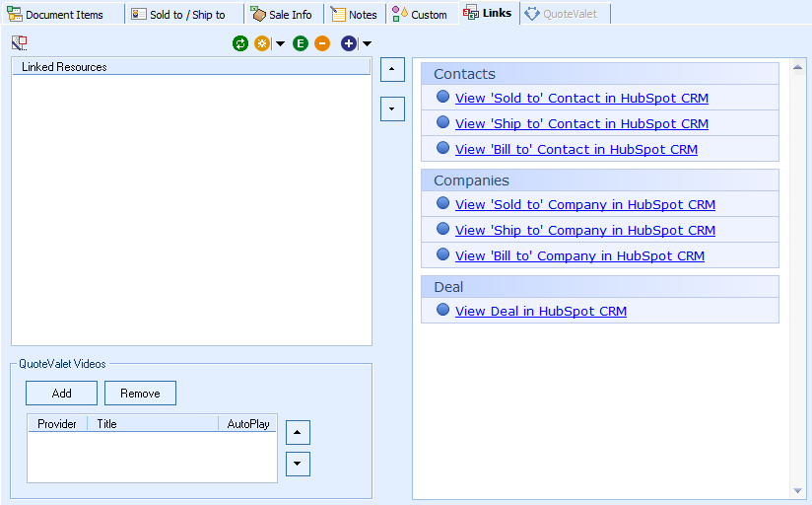Move linked resource up with arrow button
Screen dimensions: 812x505
pyautogui.click(x=392, y=69)
